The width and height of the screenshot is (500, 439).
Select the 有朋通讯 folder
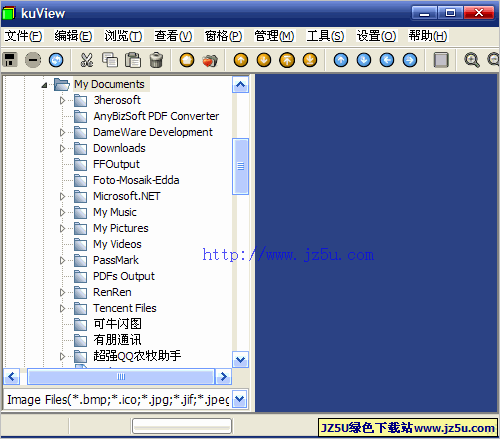point(117,340)
